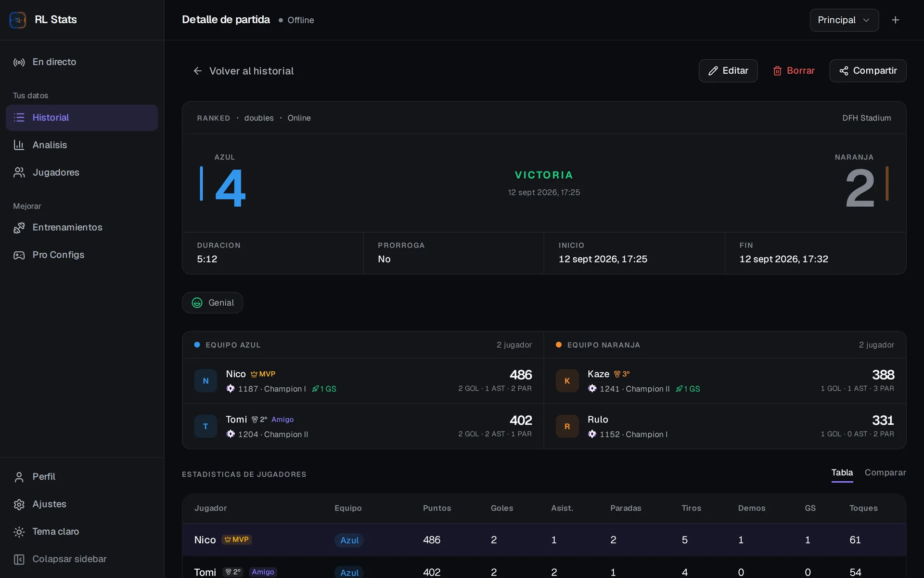This screenshot has height=578, width=924.
Task: Click the rank icon beside 1152 Champion I
Action: [x=592, y=434]
